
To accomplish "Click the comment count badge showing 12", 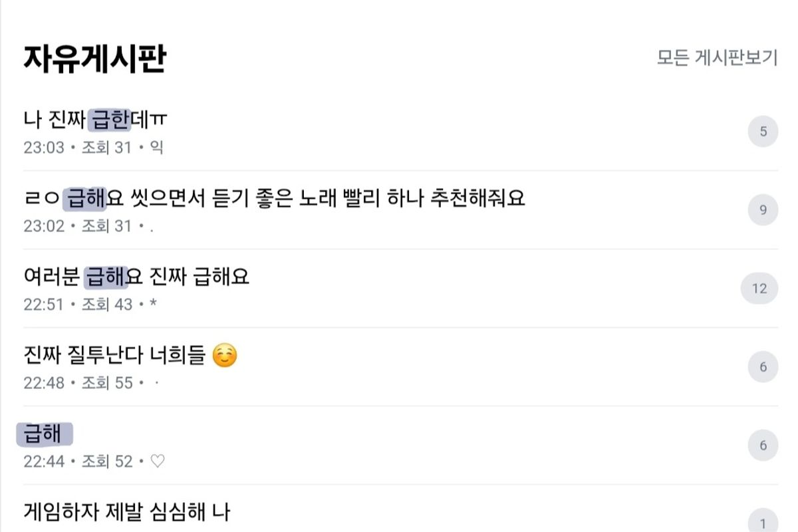I will tap(759, 289).
